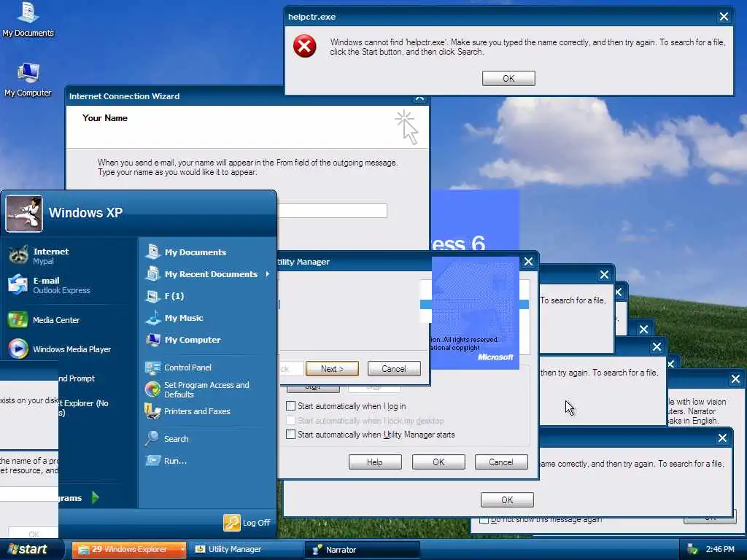
Task: Open the Run... dialog
Action: point(166,461)
